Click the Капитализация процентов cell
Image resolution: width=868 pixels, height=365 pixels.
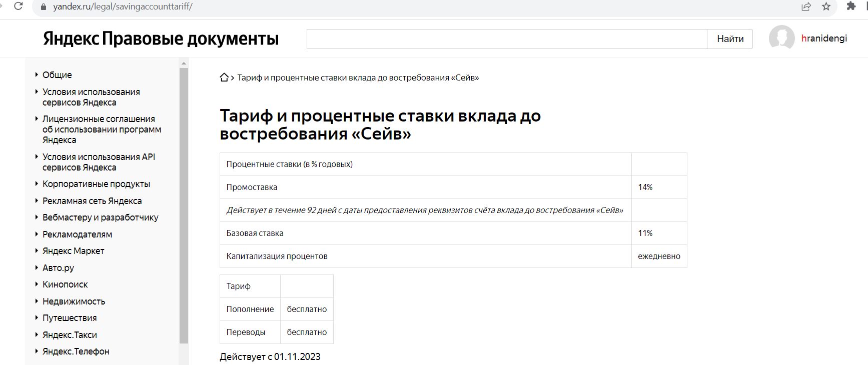coord(426,256)
